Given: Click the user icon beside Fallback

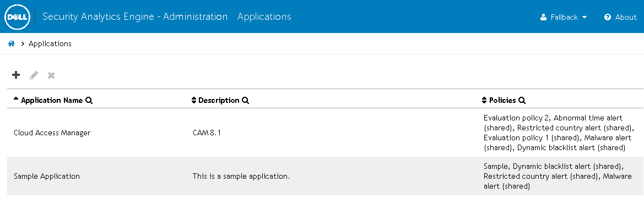Looking at the screenshot, I should click(544, 17).
